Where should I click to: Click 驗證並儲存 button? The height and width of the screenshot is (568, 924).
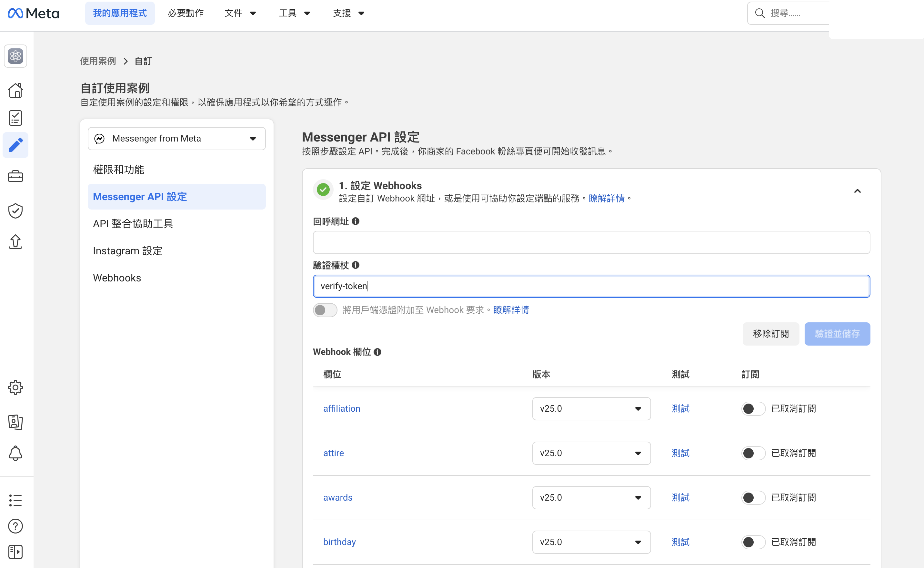pyautogui.click(x=837, y=334)
